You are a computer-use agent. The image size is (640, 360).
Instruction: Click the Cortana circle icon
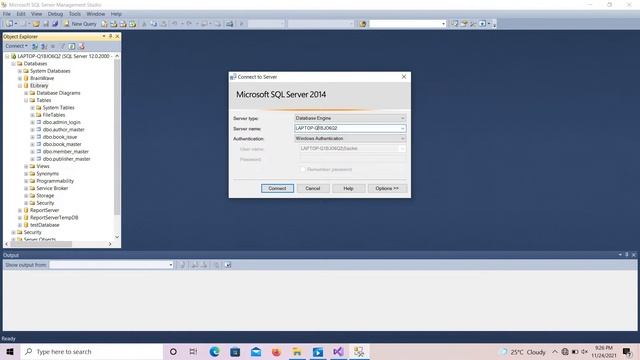coord(173,351)
